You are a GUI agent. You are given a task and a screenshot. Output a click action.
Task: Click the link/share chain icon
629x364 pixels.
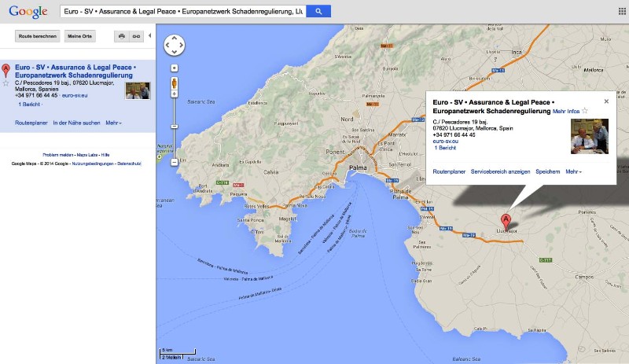point(136,36)
